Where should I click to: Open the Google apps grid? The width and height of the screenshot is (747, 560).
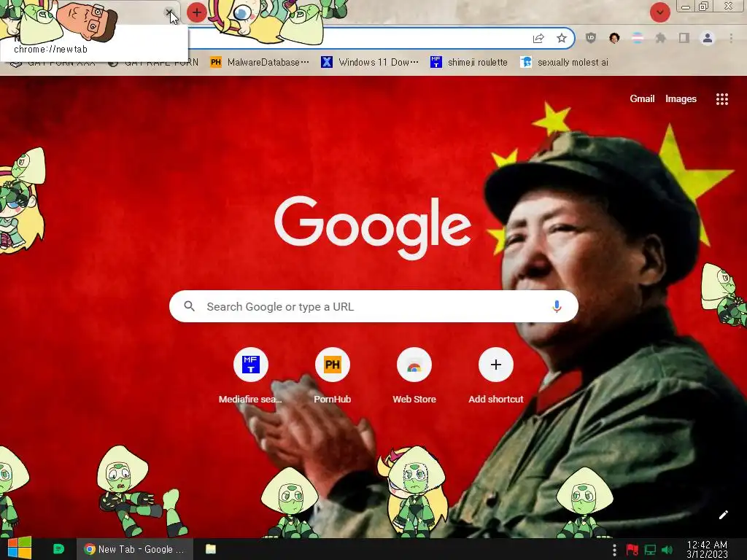[x=721, y=98]
